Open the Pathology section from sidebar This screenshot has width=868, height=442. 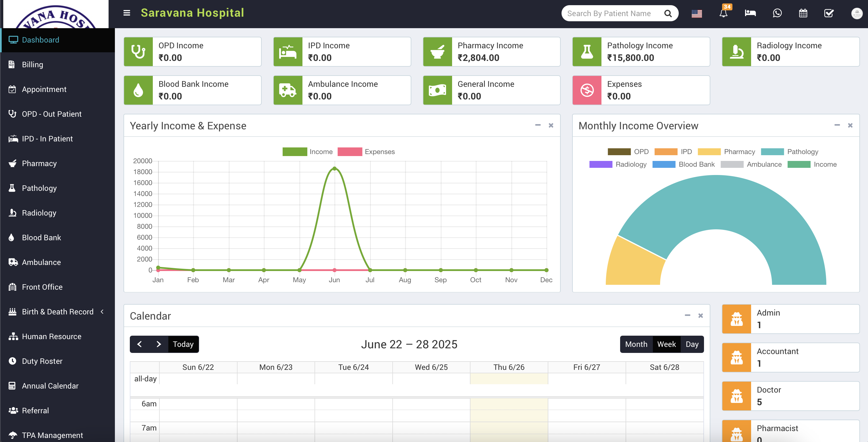click(x=39, y=188)
